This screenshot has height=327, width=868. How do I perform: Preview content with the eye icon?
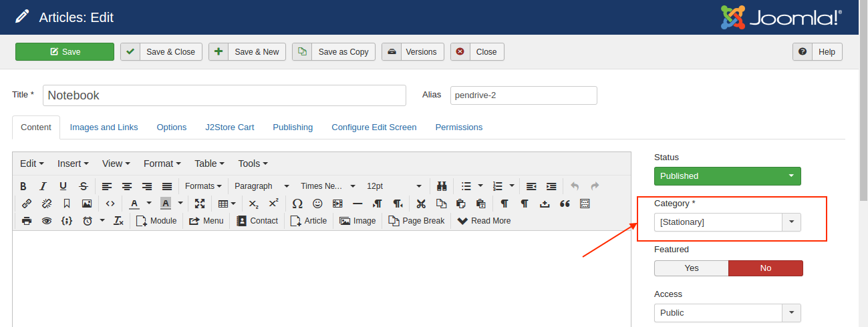click(x=47, y=221)
